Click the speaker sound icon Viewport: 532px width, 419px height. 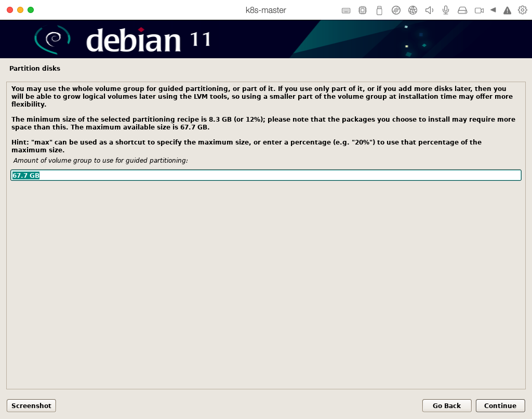coord(429,10)
